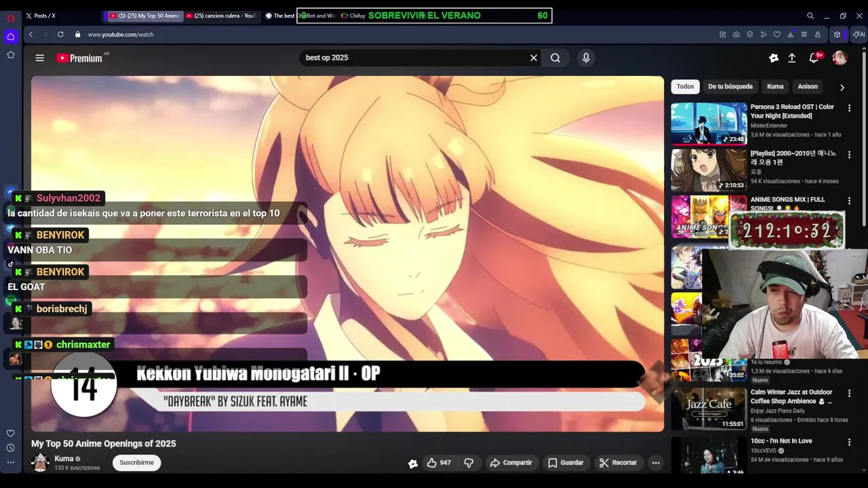Open the ad-blocker shield icon
The image size is (868, 488).
(x=750, y=35)
